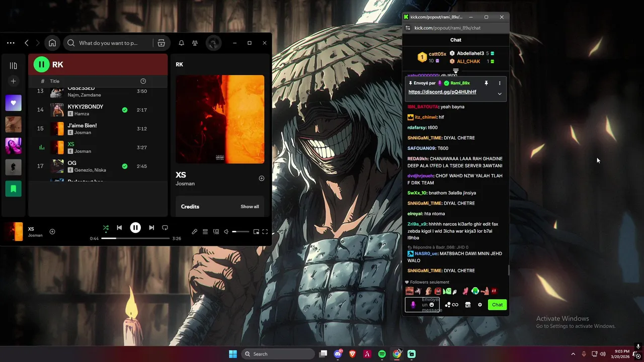Sort by duration clock column header
This screenshot has height=362, width=644.
(143, 81)
